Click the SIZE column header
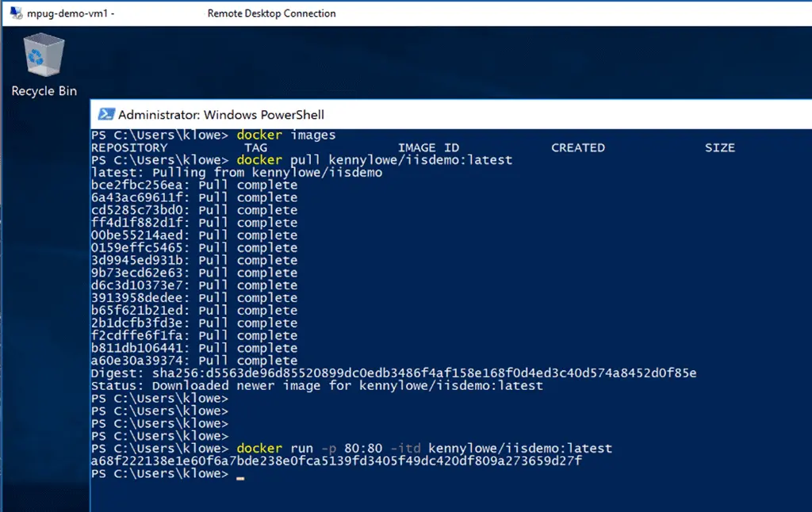 click(720, 147)
